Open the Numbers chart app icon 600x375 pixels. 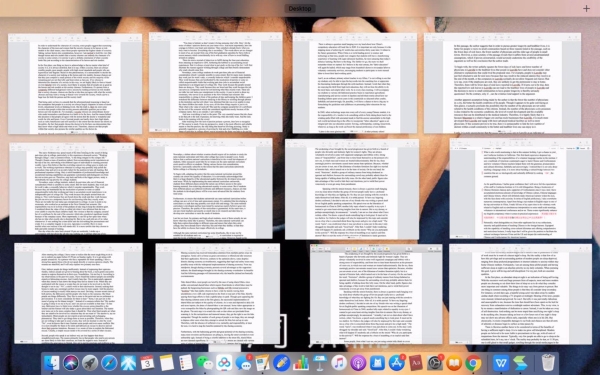pyautogui.click(x=301, y=362)
